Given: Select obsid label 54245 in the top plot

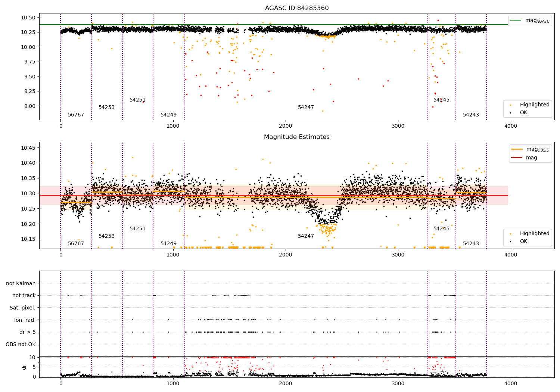Looking at the screenshot, I should pyautogui.click(x=442, y=100).
